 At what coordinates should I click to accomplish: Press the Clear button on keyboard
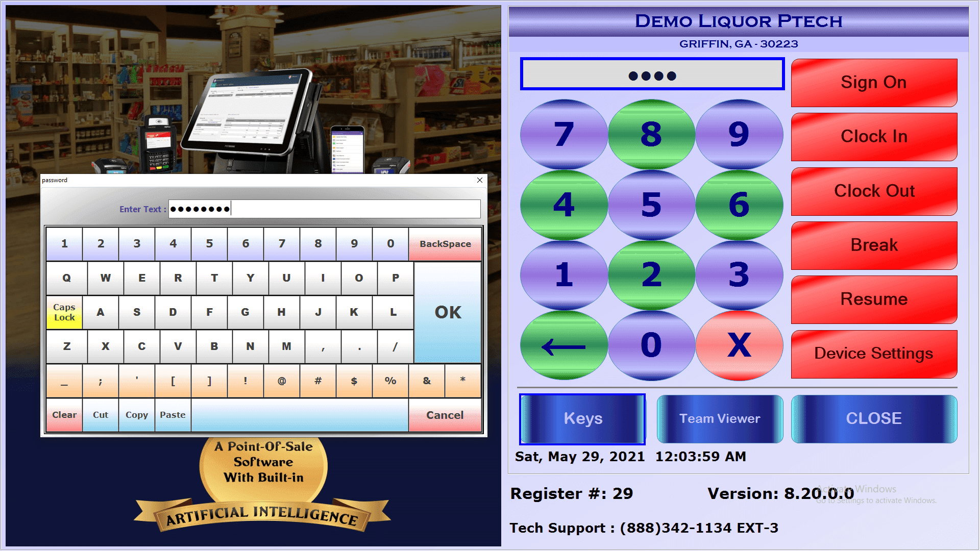[65, 414]
